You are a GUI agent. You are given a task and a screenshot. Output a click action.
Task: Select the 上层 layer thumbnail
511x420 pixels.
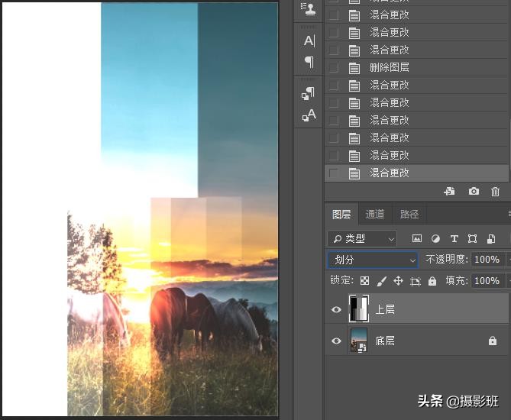click(x=359, y=309)
